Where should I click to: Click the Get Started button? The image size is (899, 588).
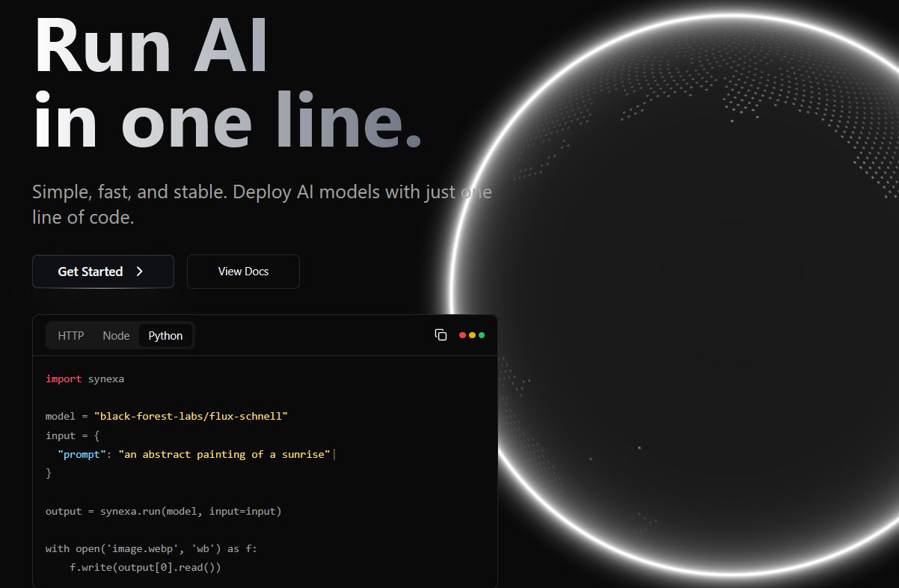click(103, 272)
